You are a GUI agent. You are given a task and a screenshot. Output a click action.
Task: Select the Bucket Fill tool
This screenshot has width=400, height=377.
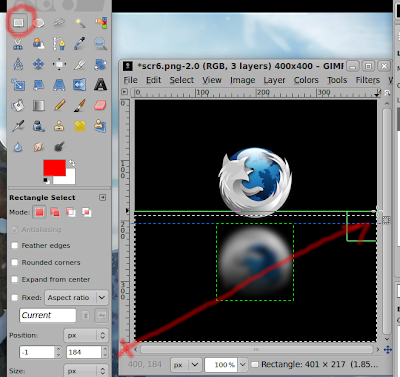(18, 106)
